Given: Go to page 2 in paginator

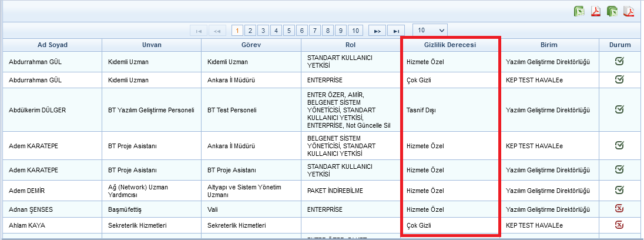Looking at the screenshot, I should coord(250,31).
